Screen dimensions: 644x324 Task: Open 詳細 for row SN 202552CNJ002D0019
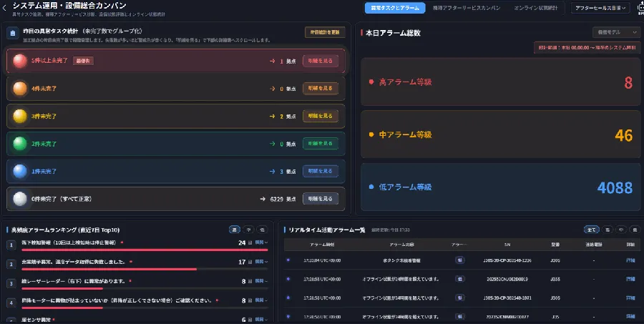630,279
